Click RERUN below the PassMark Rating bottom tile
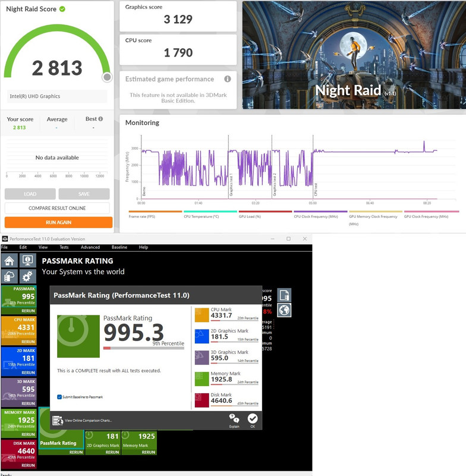The image size is (466, 476). coord(76,452)
